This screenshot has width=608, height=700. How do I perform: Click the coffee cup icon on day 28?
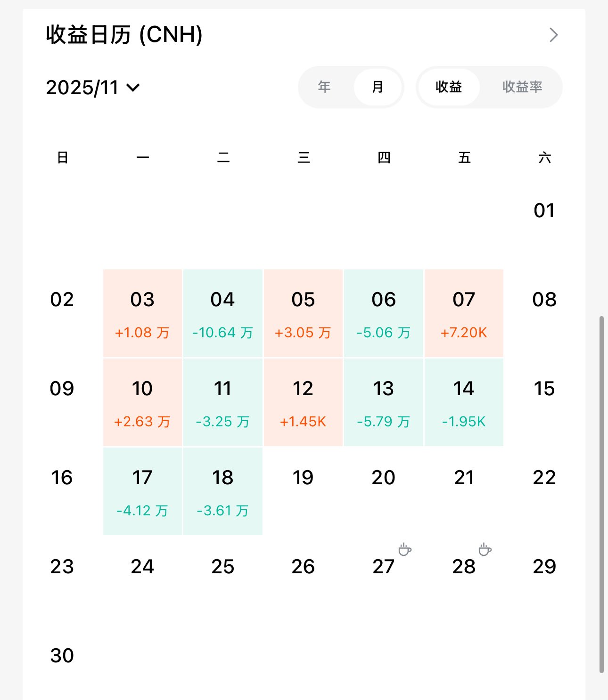tap(485, 550)
